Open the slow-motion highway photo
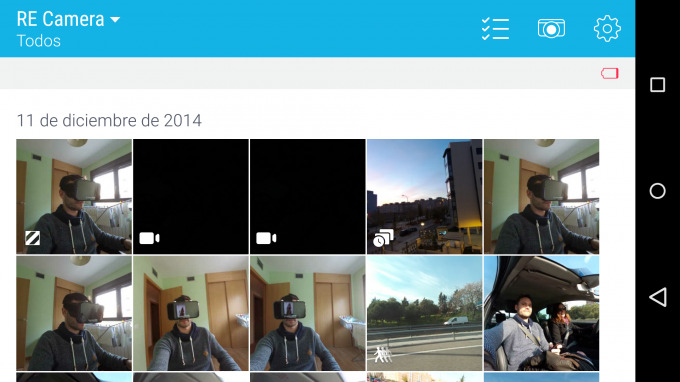 [425, 313]
